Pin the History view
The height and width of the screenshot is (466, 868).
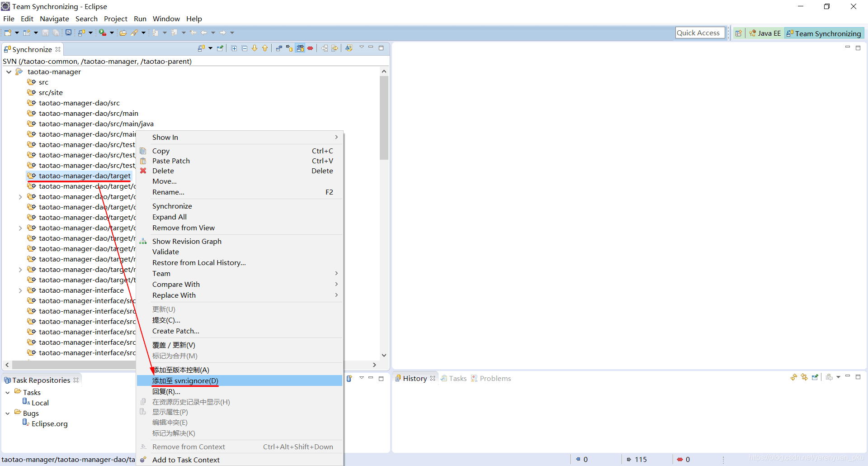pyautogui.click(x=815, y=377)
